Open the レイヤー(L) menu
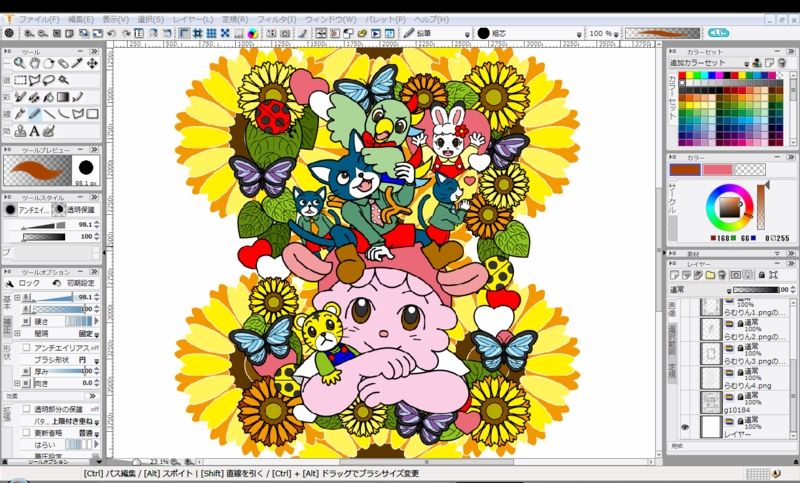This screenshot has height=483, width=800. [x=192, y=19]
